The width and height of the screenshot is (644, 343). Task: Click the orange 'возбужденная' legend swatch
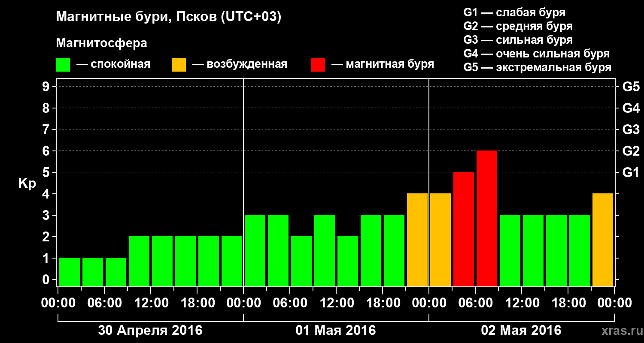tap(179, 65)
